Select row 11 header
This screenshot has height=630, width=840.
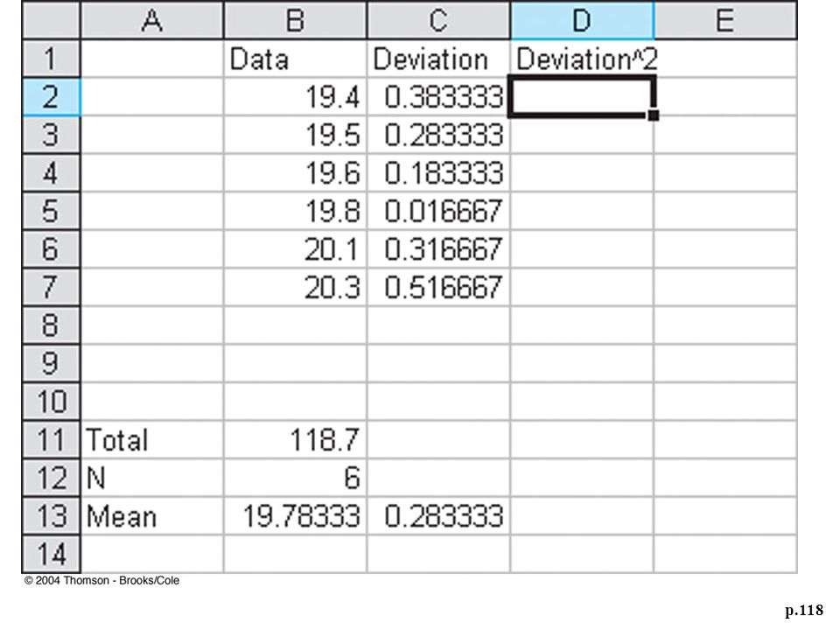click(51, 439)
